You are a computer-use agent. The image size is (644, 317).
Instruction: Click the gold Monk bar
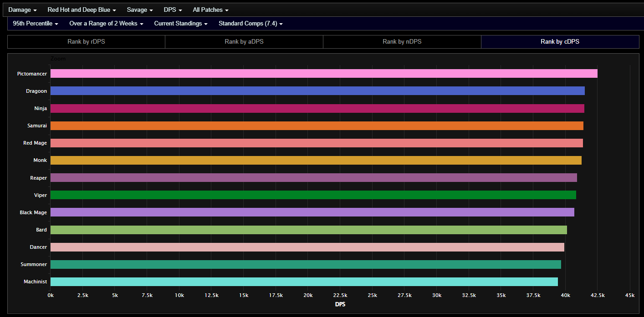click(x=316, y=160)
